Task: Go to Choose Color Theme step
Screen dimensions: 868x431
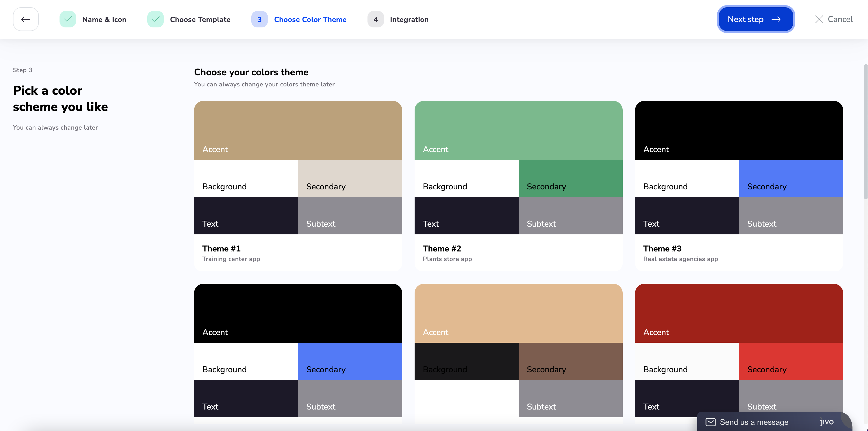Action: coord(310,19)
